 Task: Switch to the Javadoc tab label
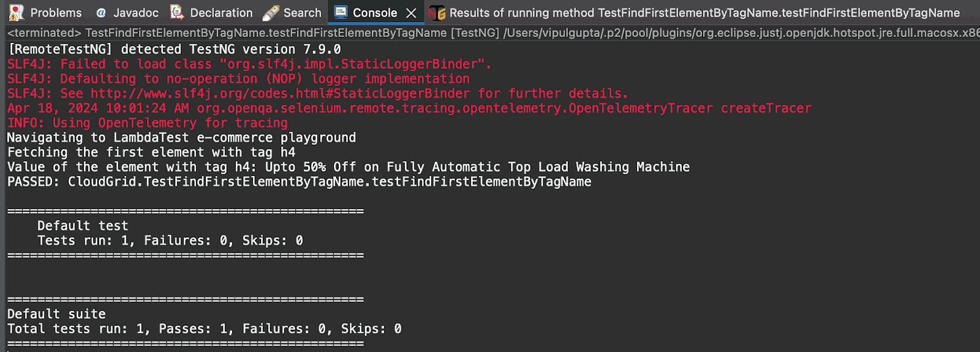[135, 13]
